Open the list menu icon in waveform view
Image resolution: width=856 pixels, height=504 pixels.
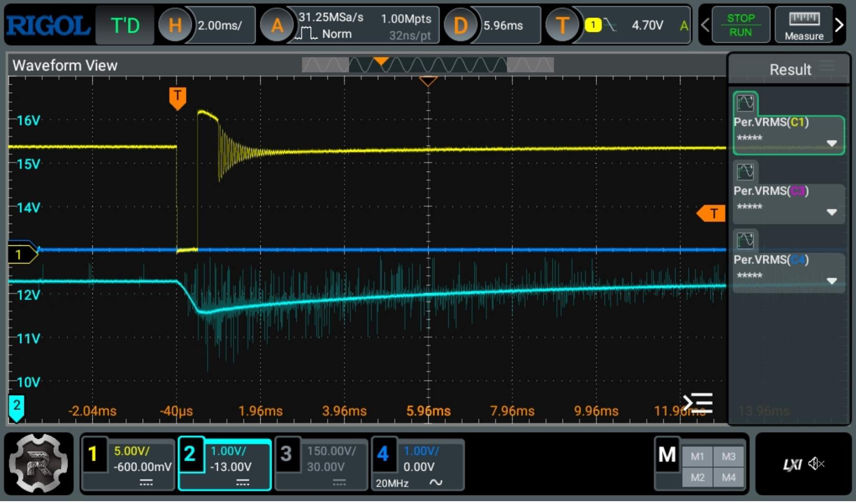698,403
